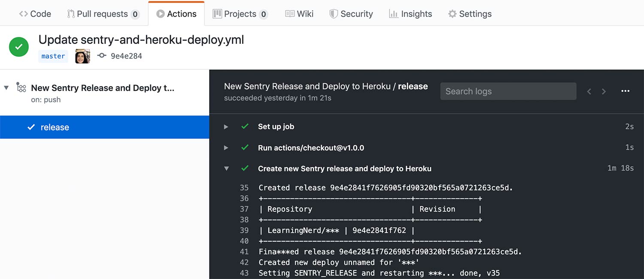The width and height of the screenshot is (644, 279).
Task: Go to next search result arrow
Action: [604, 91]
